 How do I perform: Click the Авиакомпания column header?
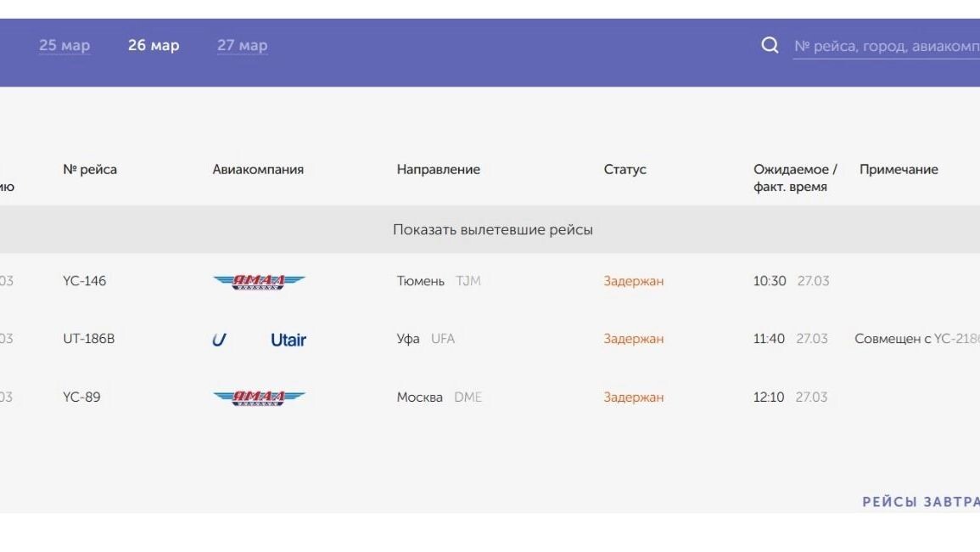(x=258, y=170)
